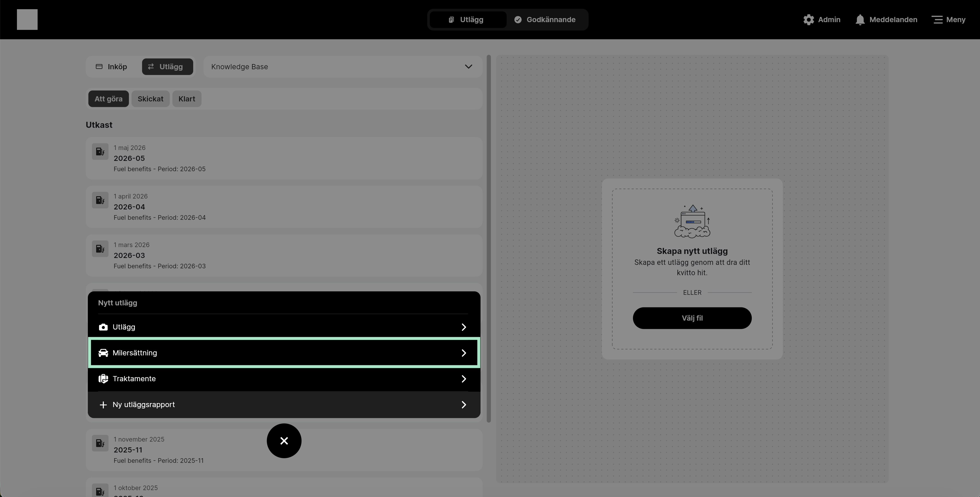The image size is (980, 497).
Task: Click fuel pump icon of 2025-11 draft
Action: tap(100, 443)
